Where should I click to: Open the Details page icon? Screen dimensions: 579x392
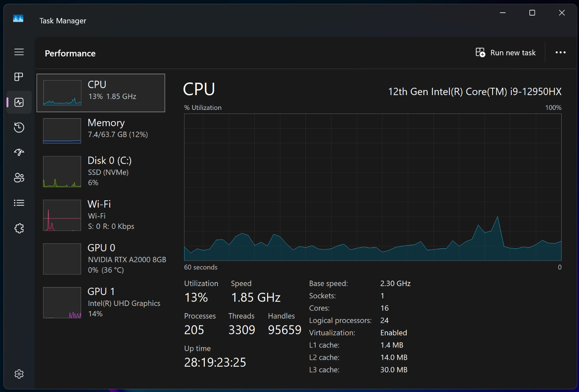[19, 203]
